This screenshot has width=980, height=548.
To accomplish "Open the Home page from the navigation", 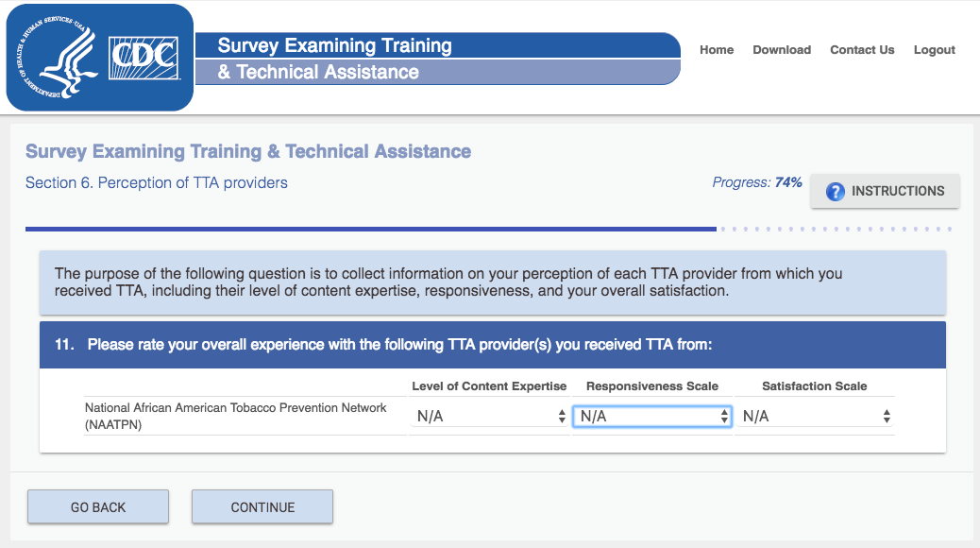I will click(x=717, y=50).
